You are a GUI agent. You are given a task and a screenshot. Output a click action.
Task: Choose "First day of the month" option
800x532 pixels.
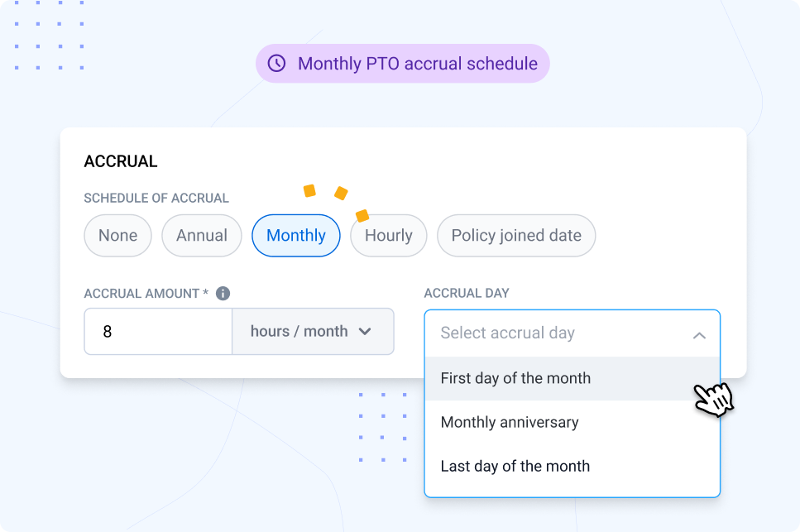tap(515, 378)
